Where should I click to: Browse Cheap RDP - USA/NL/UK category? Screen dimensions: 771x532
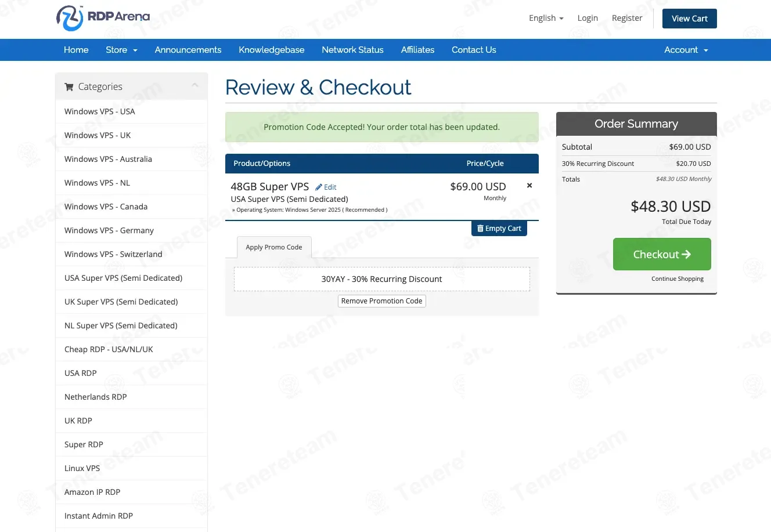(131, 349)
